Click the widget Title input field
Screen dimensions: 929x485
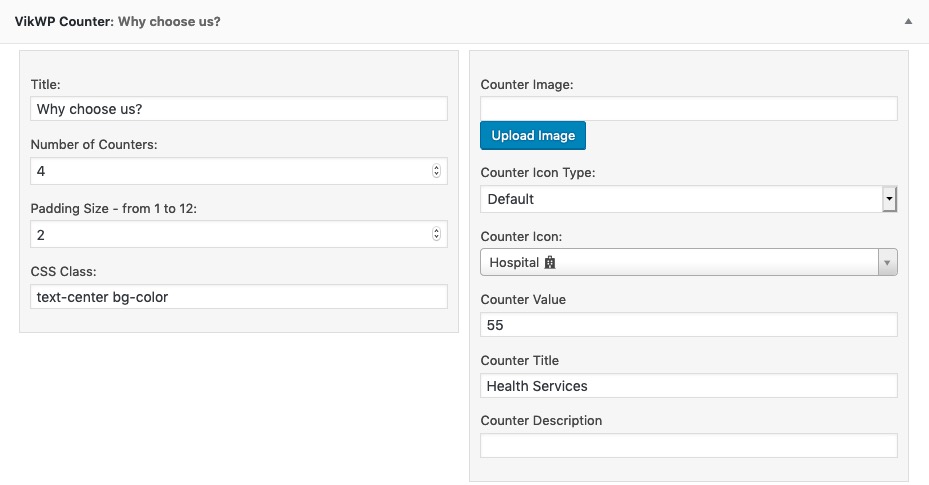click(239, 109)
